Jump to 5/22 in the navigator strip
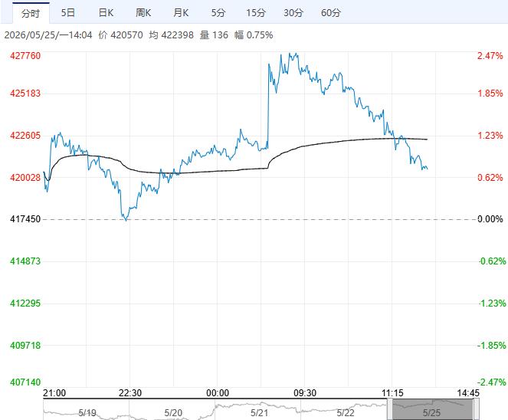508x420 pixels. click(346, 412)
